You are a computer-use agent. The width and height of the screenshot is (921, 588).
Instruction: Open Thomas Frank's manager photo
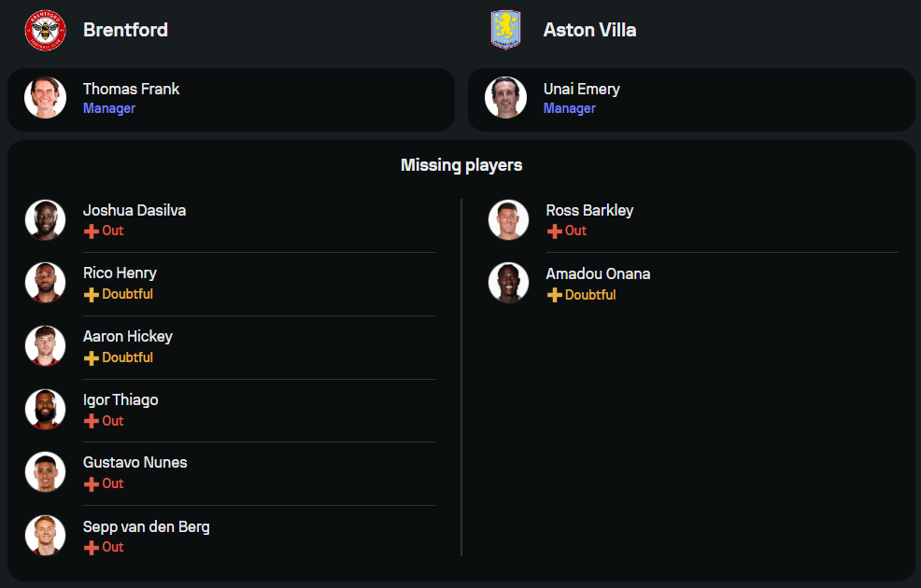coord(45,98)
